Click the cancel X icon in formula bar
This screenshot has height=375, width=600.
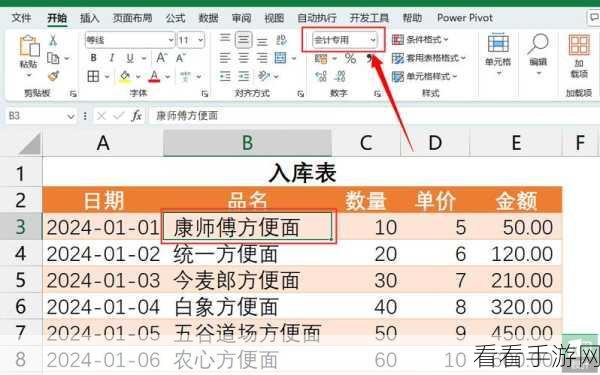click(101, 116)
